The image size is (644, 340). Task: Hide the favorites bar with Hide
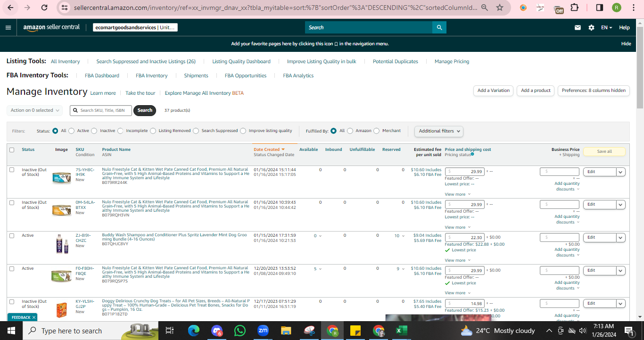click(626, 43)
